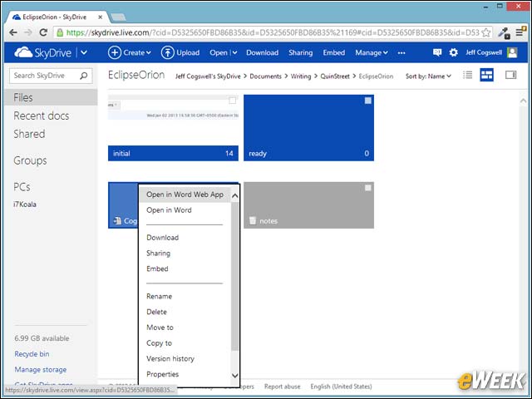Choose Move to from the context menu
Screen dimensions: 532x399
[160, 328]
